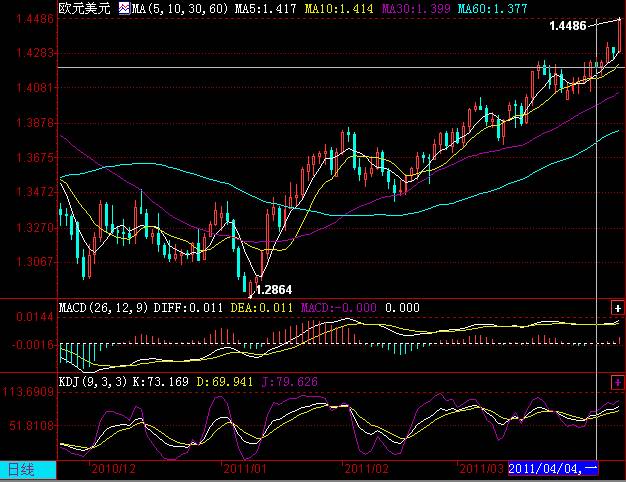Click the J:79.626 value
The height and width of the screenshot is (482, 626).
click(290, 382)
